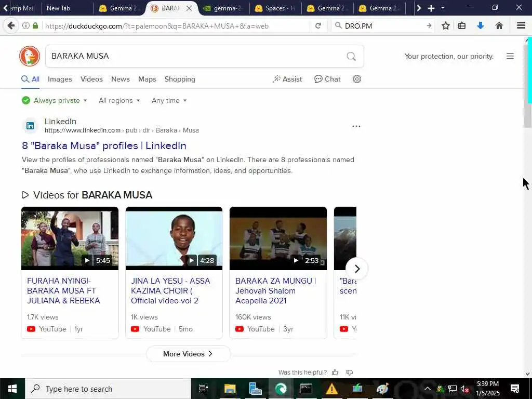Play the 5:45 FURAHA NYINGI video thumbnail

(70, 238)
